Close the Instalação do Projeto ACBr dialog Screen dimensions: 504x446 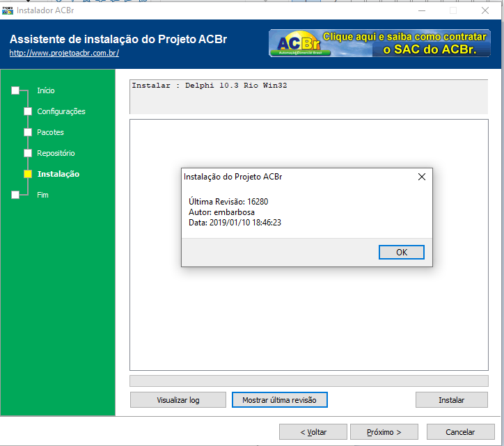(x=422, y=177)
